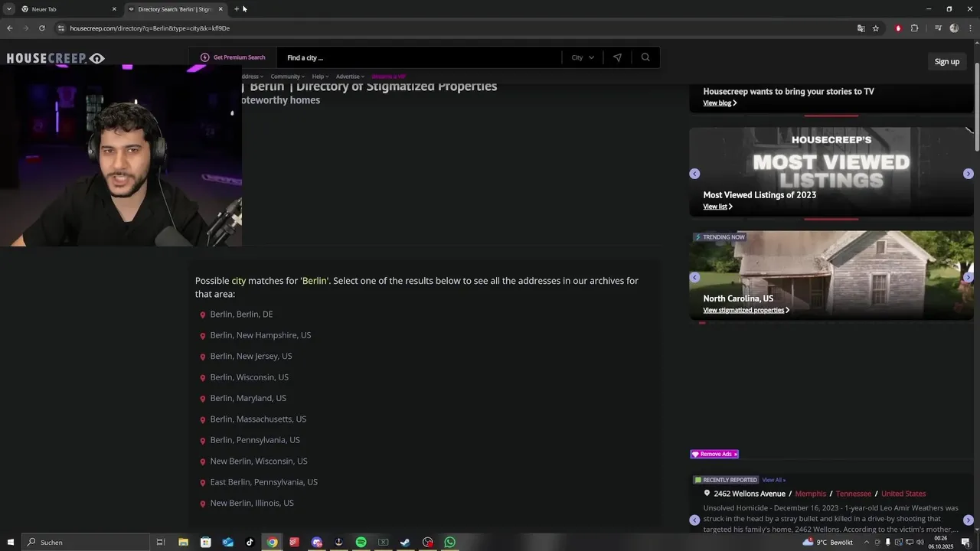Click next arrow on North Carolina trending card

click(969, 277)
